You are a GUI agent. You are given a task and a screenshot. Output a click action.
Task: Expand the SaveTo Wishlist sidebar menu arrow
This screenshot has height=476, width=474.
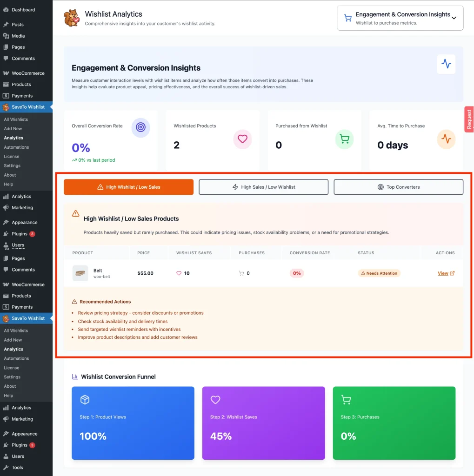click(x=51, y=106)
